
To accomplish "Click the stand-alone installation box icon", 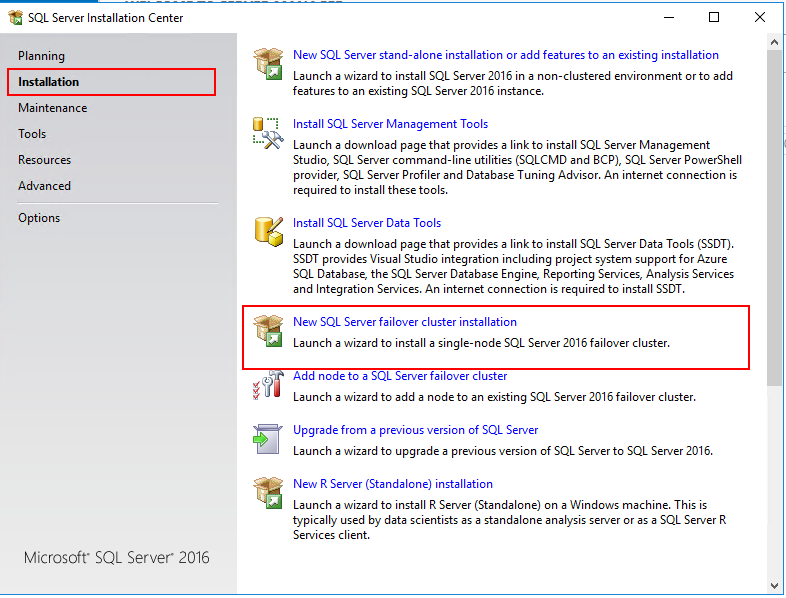I will 268,64.
